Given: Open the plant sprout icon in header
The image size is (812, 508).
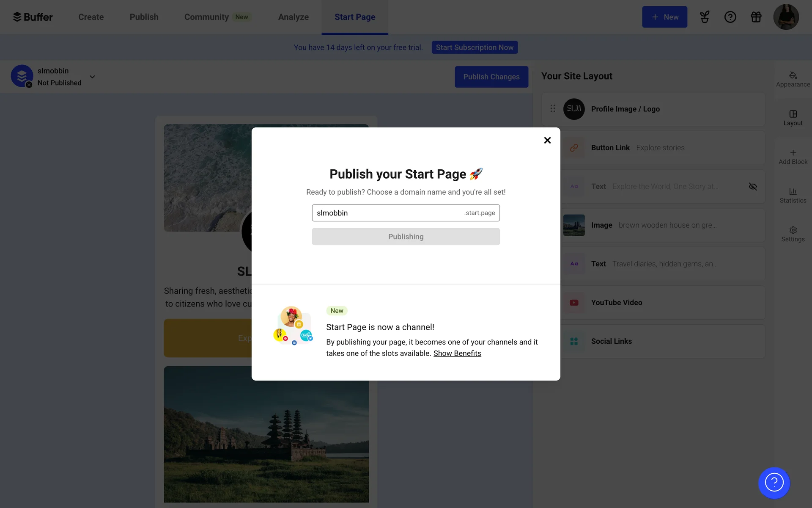Looking at the screenshot, I should 705,17.
